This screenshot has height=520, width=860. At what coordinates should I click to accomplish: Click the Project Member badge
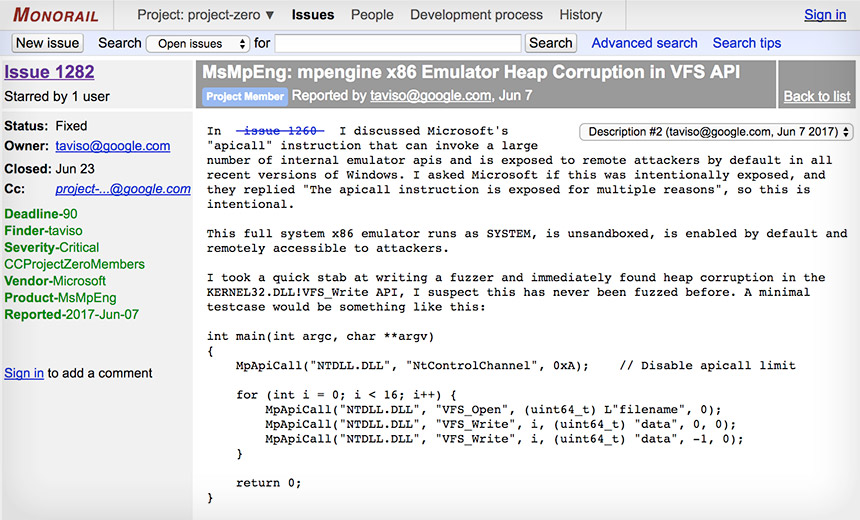[245, 97]
